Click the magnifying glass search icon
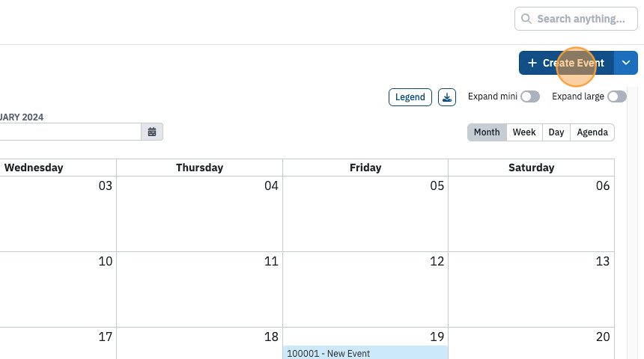Viewport: 644px width, 359px height. tap(526, 19)
